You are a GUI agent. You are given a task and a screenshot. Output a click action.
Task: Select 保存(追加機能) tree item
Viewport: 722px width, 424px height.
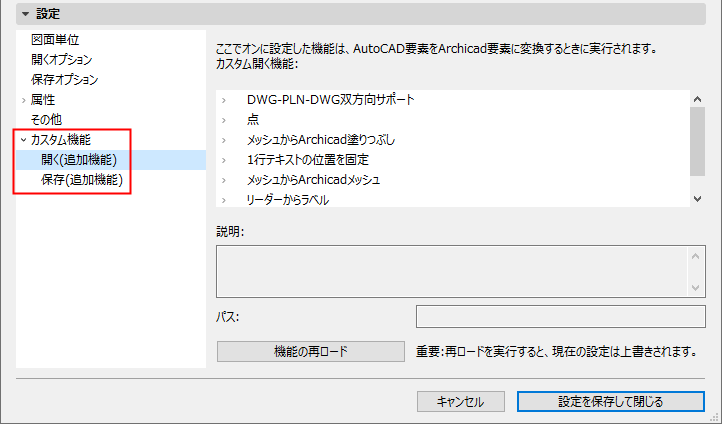click(x=82, y=180)
